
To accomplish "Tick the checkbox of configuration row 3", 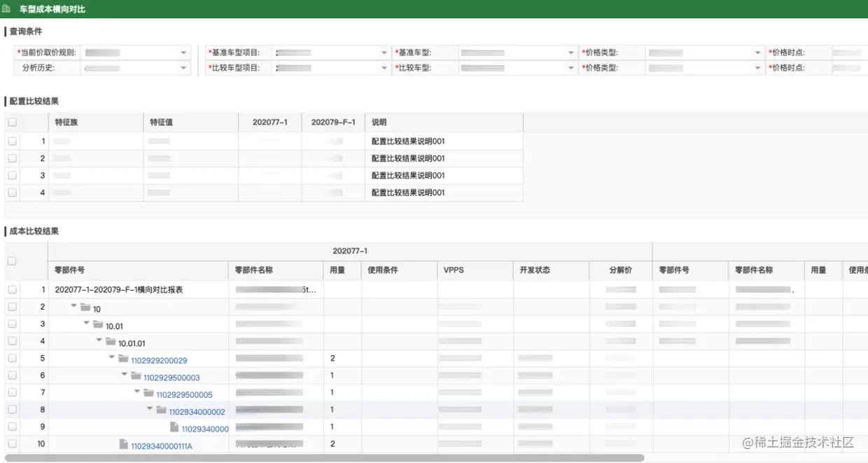I will pos(12,175).
